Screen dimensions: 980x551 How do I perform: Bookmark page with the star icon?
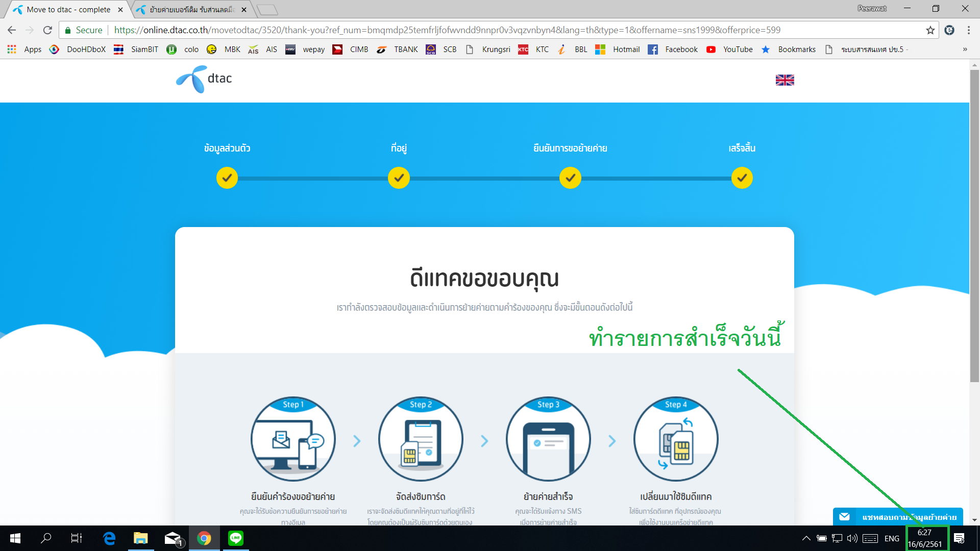930,30
